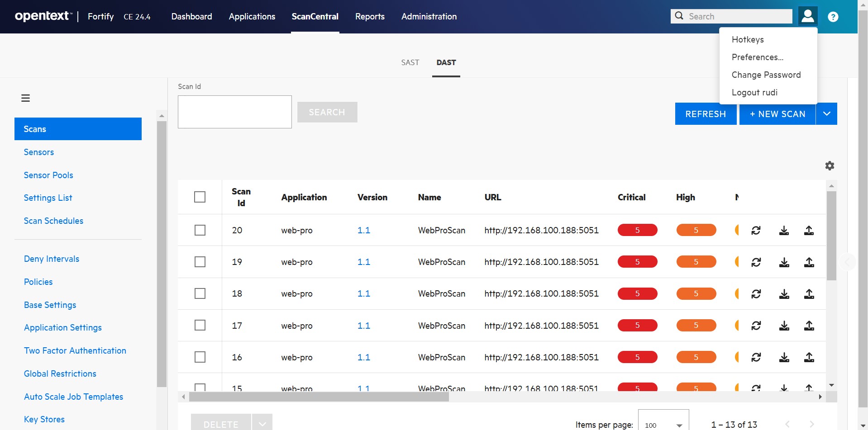
Task: Download results for scan 17
Action: point(784,326)
